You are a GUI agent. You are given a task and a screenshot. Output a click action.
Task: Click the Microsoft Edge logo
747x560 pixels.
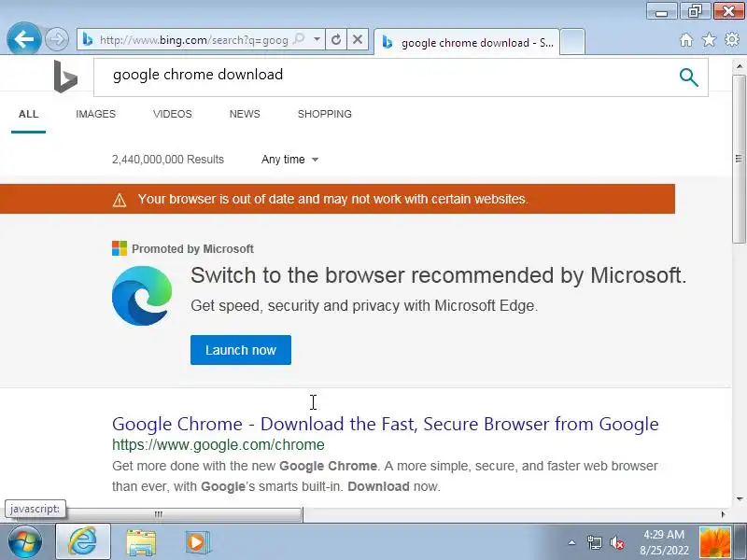point(142,296)
